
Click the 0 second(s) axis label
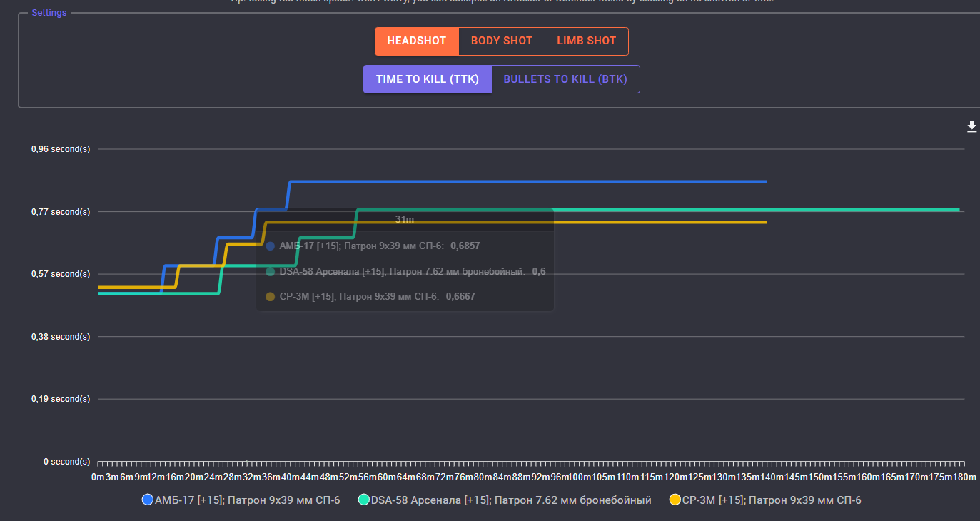coord(67,462)
